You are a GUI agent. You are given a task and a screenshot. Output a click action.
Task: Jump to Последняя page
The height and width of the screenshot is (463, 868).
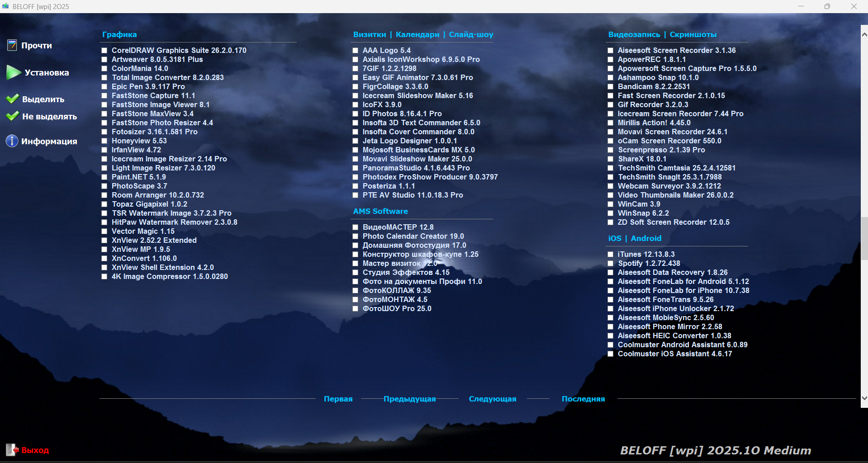point(583,399)
